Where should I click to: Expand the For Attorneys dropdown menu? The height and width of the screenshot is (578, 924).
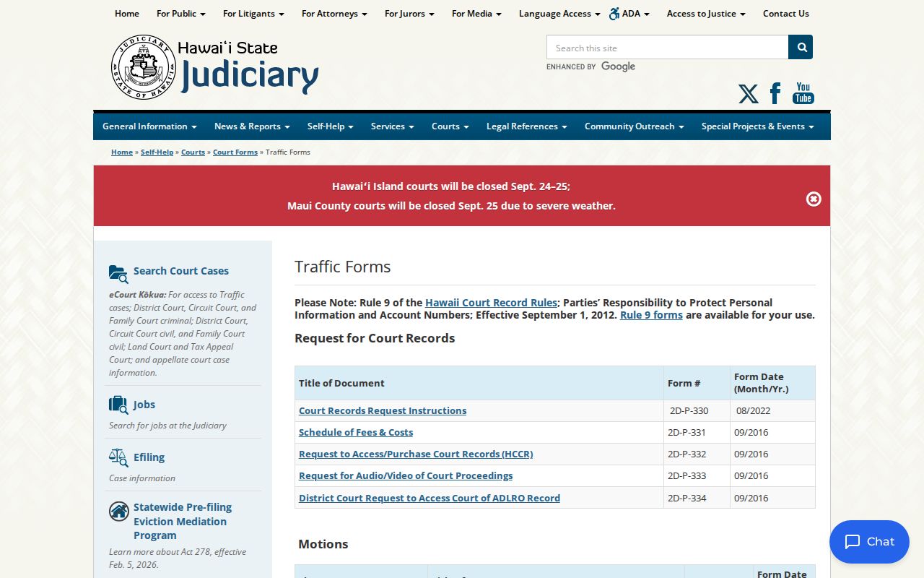coord(334,14)
